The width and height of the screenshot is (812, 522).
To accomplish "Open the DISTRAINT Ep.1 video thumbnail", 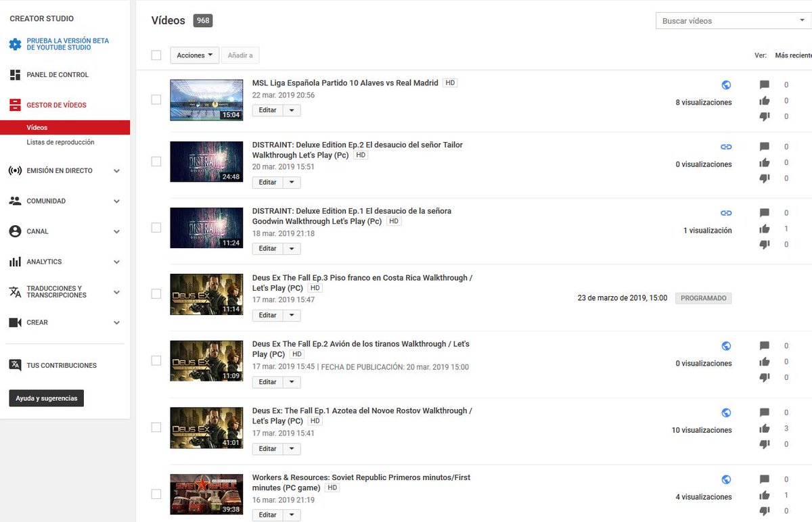I will [x=206, y=228].
